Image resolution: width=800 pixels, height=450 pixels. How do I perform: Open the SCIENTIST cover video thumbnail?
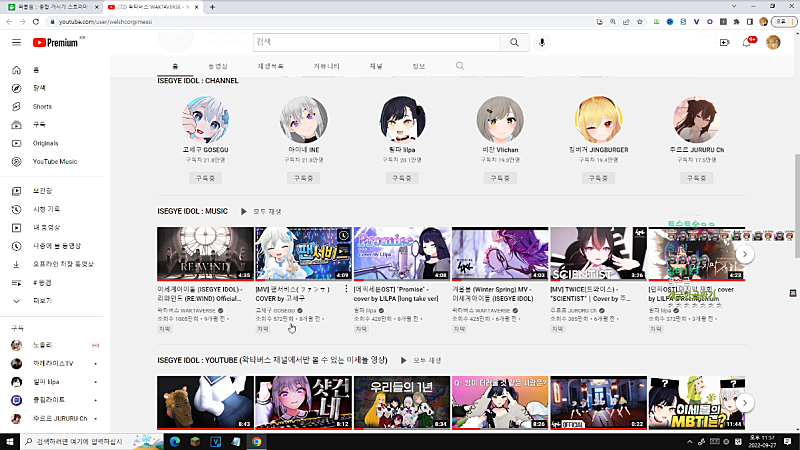(x=598, y=254)
